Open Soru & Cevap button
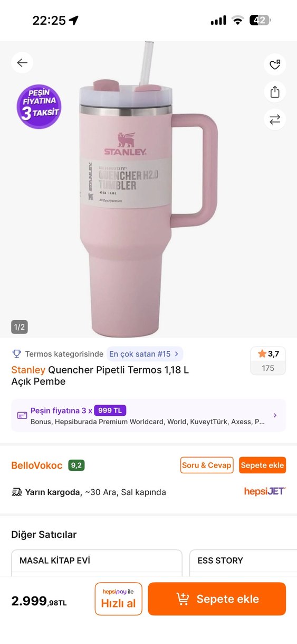Image resolution: width=297 pixels, height=644 pixels. (207, 465)
